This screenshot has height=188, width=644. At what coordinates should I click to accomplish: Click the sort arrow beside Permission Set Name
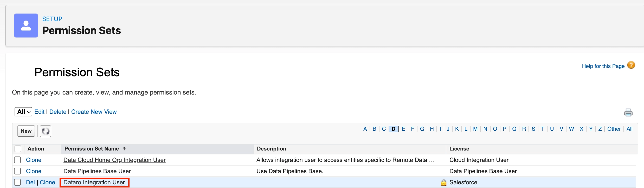click(124, 148)
